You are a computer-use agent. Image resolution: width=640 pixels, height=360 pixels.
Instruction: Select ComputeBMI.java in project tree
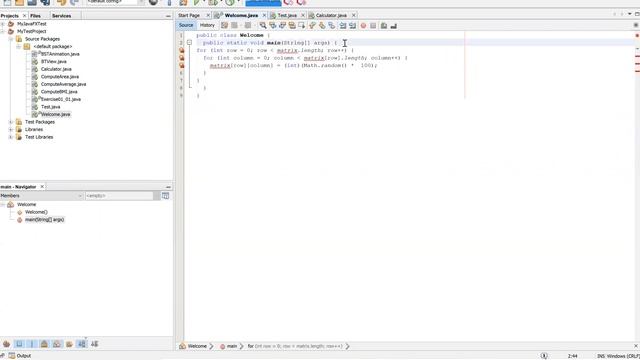[59, 91]
